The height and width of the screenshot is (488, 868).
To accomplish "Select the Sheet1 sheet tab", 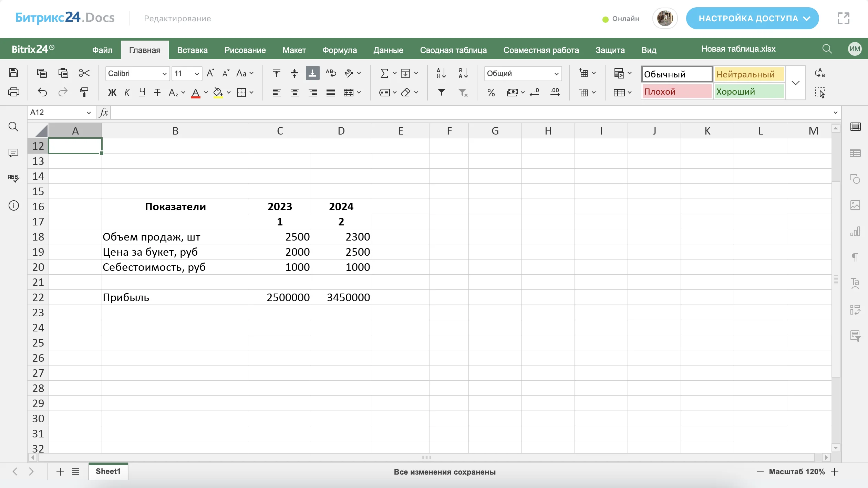I will click(x=108, y=471).
